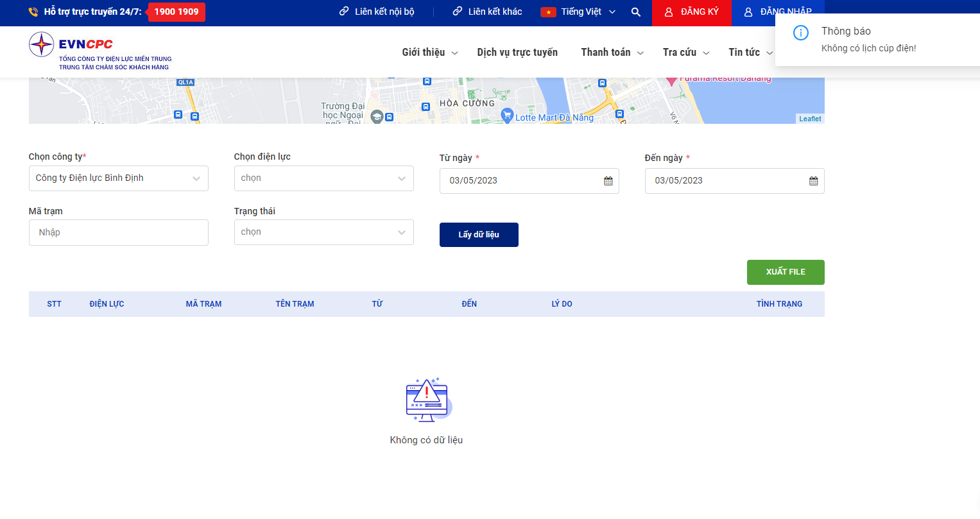This screenshot has height=519, width=980.
Task: Click the Liên kết nội bộ link
Action: point(377,12)
